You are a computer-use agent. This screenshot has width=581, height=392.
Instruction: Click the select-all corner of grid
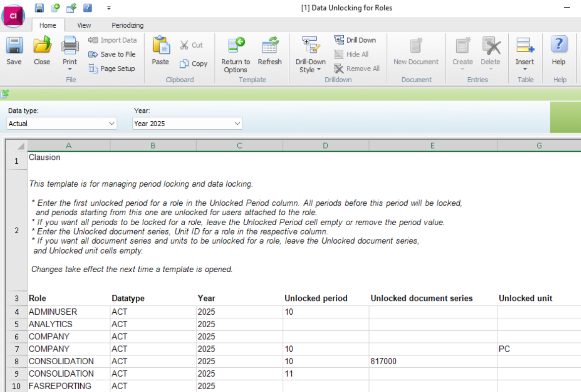coord(16,146)
